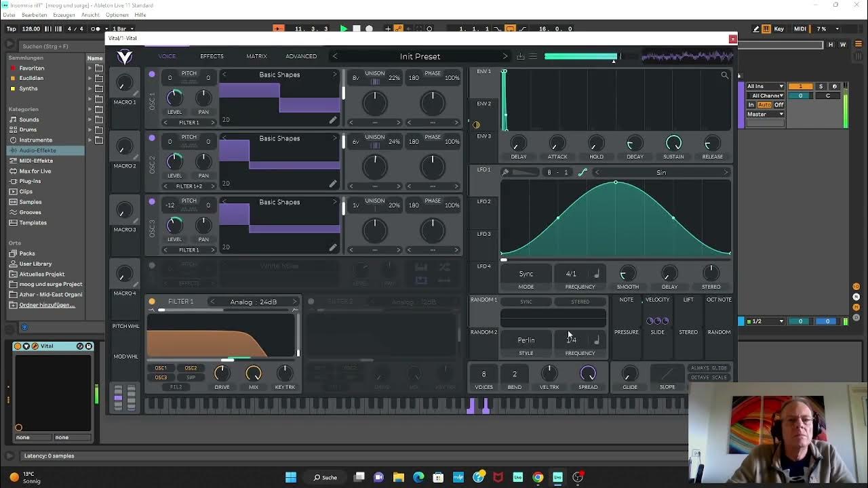Click the Ableton play button
The height and width of the screenshot is (488, 868).
[344, 28]
